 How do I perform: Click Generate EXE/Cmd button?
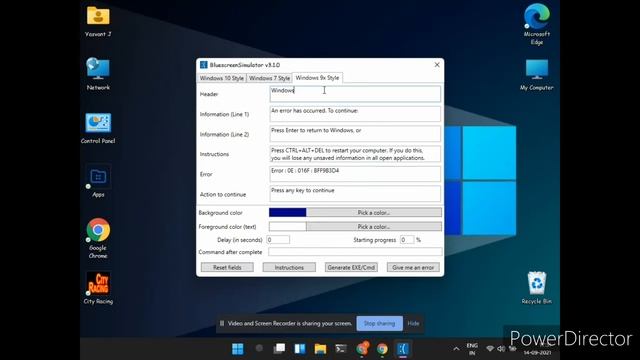[x=351, y=267]
